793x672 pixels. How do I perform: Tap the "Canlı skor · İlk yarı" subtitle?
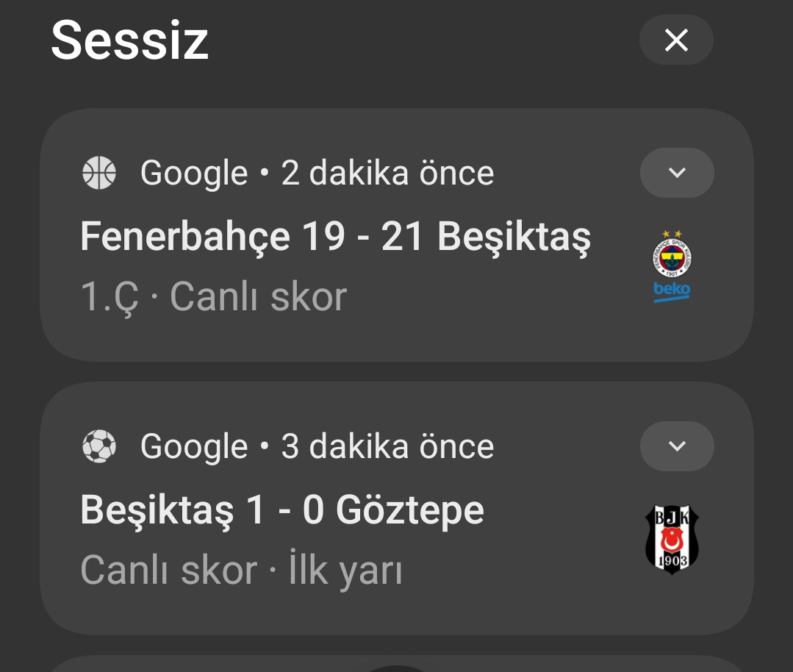click(241, 570)
